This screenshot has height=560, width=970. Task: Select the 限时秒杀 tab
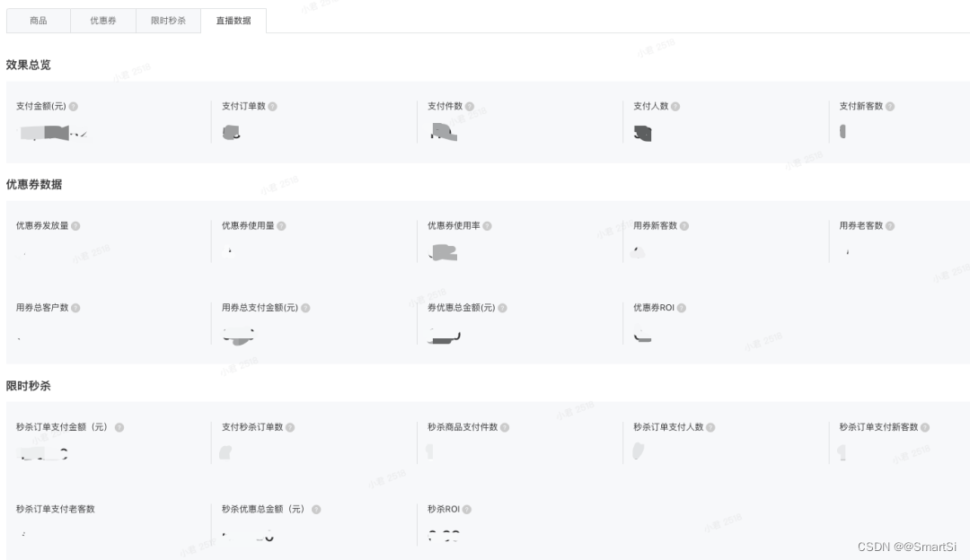pos(168,20)
